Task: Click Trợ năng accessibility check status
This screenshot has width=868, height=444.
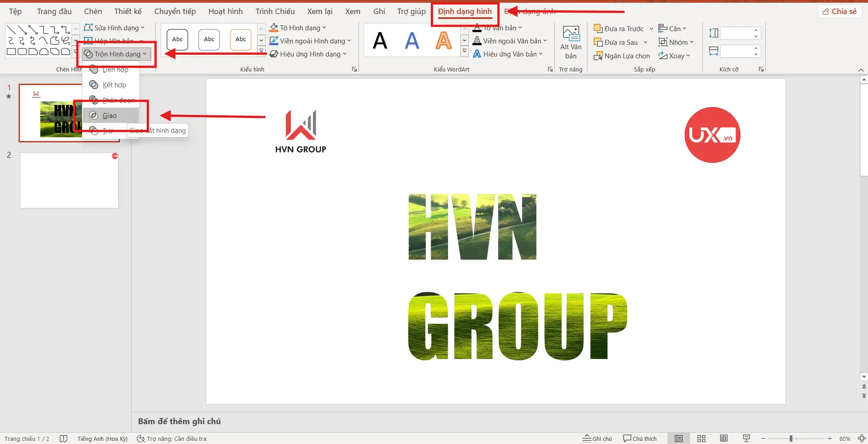Action: (172, 438)
